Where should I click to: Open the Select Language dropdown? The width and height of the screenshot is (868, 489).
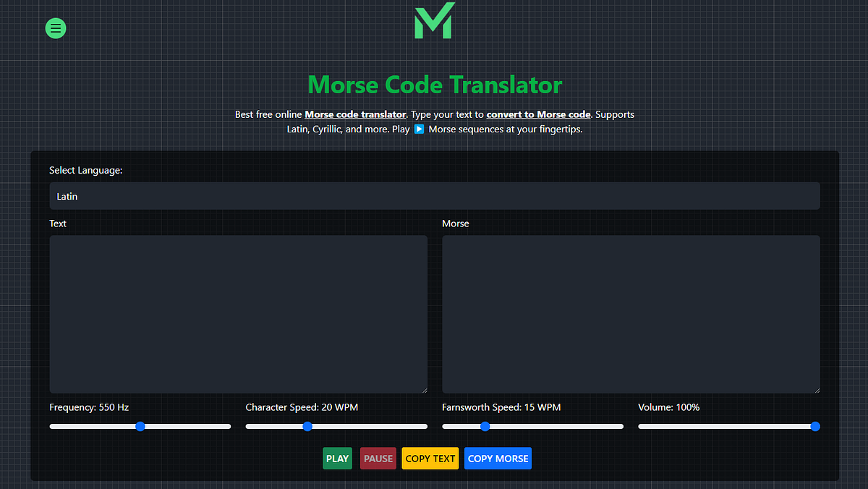(x=434, y=195)
